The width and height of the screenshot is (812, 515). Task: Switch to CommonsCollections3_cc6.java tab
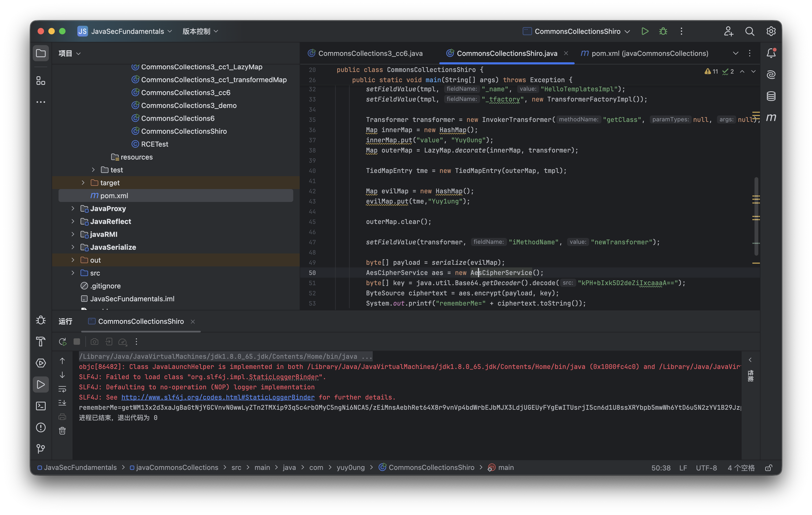coord(370,53)
